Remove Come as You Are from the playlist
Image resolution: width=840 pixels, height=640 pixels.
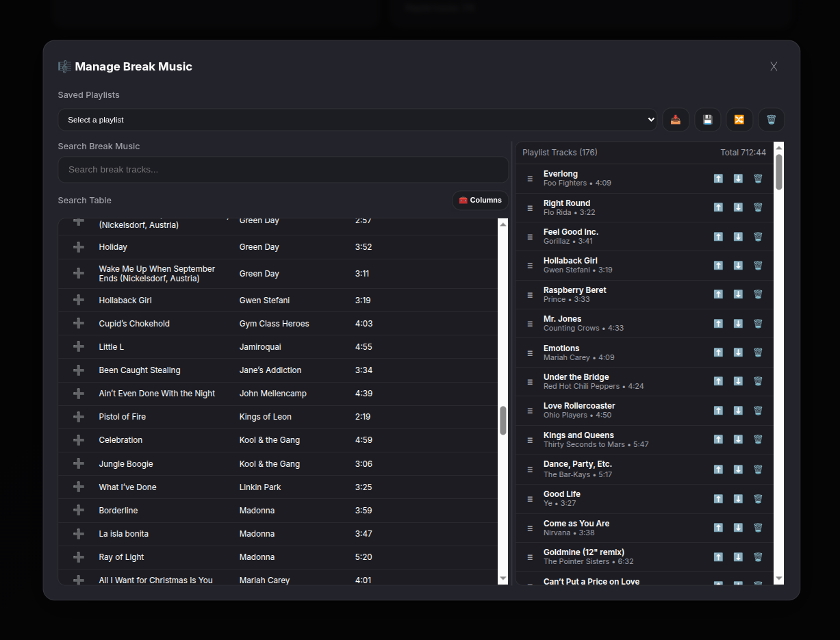tap(758, 528)
